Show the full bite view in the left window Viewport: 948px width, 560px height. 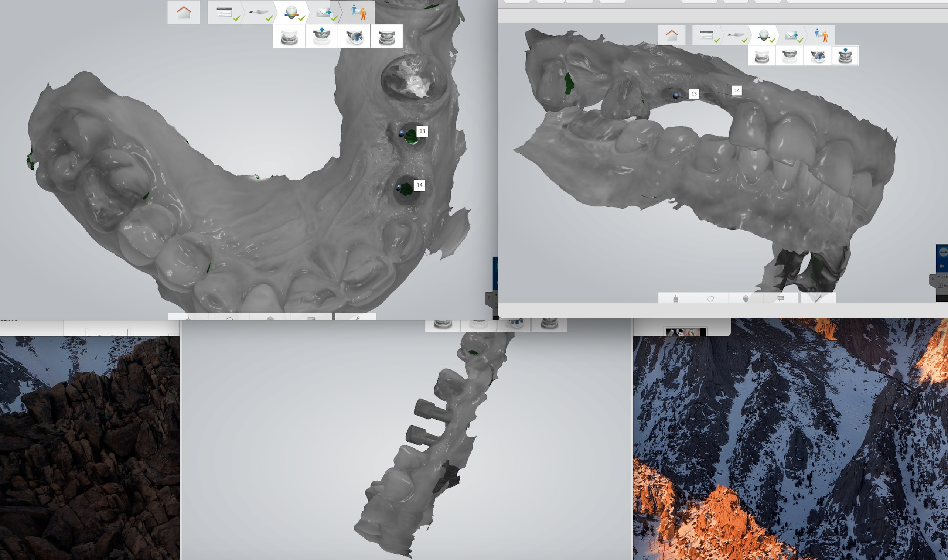coord(386,37)
